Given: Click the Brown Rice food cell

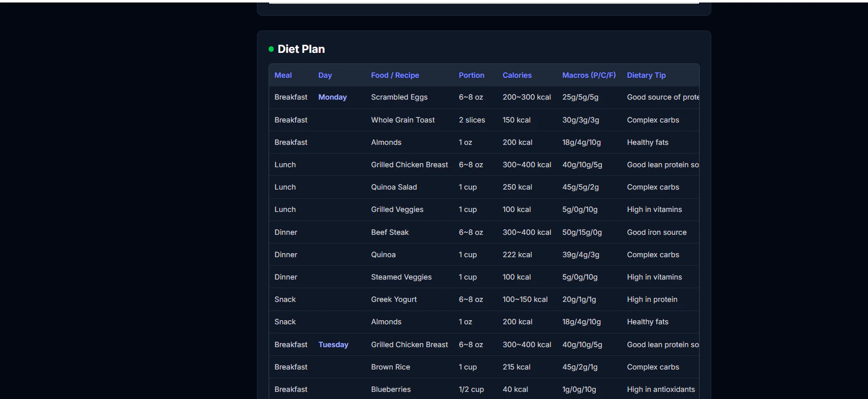Looking at the screenshot, I should coord(390,367).
